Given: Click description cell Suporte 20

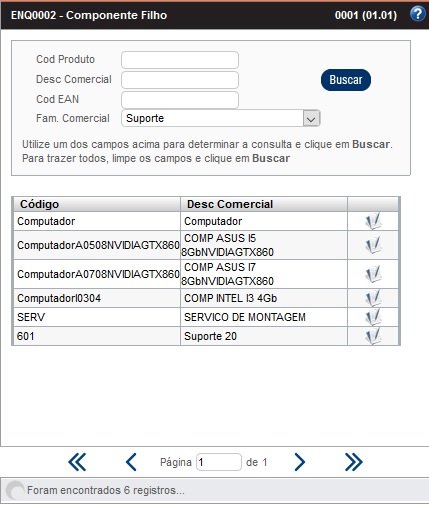Looking at the screenshot, I should (264, 336).
